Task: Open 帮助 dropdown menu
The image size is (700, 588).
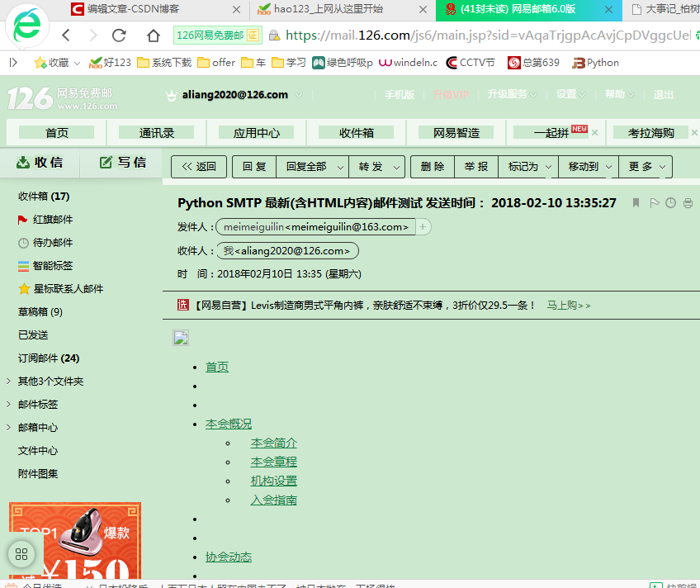Action: click(x=619, y=95)
